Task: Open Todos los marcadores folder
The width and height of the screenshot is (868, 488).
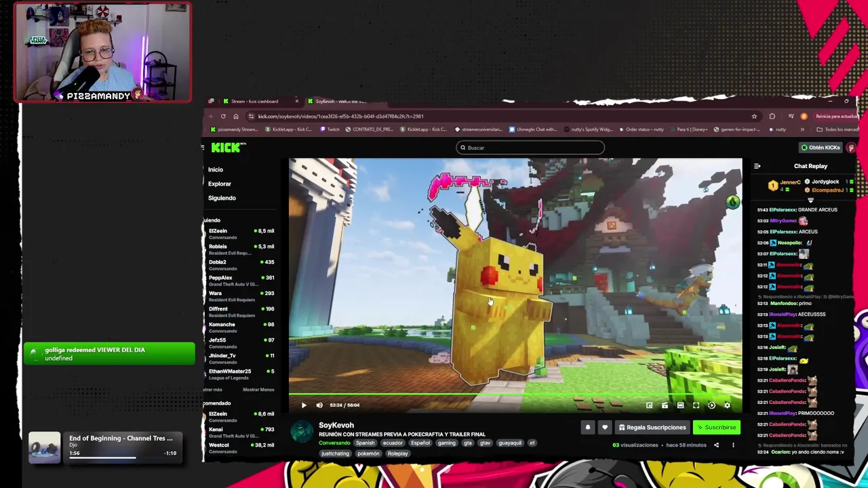Action: point(838,129)
